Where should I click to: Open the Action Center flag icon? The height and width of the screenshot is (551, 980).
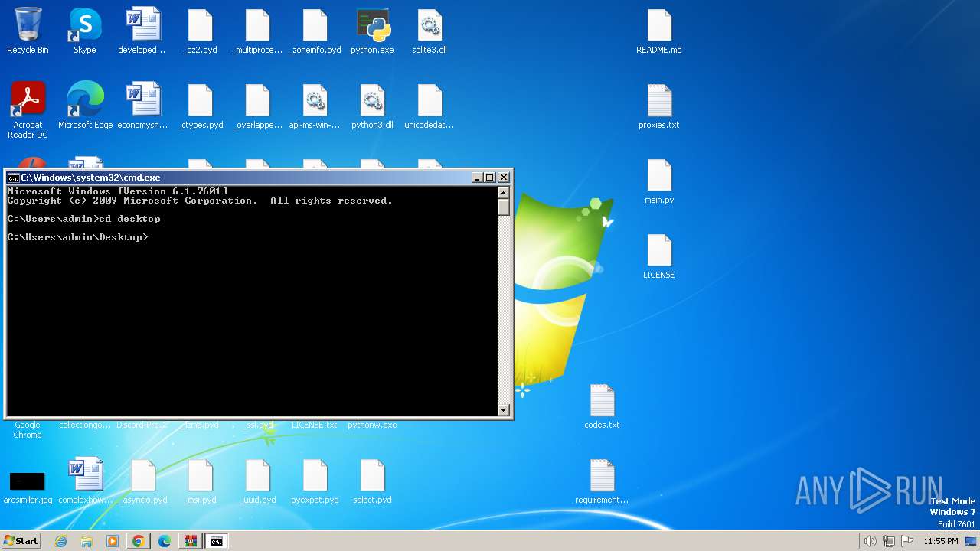click(907, 541)
